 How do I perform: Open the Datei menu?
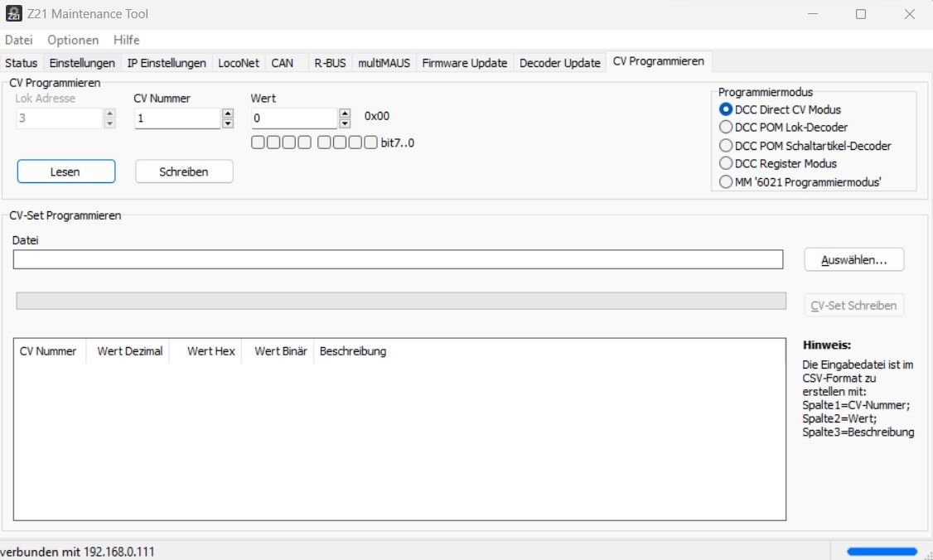(x=18, y=40)
